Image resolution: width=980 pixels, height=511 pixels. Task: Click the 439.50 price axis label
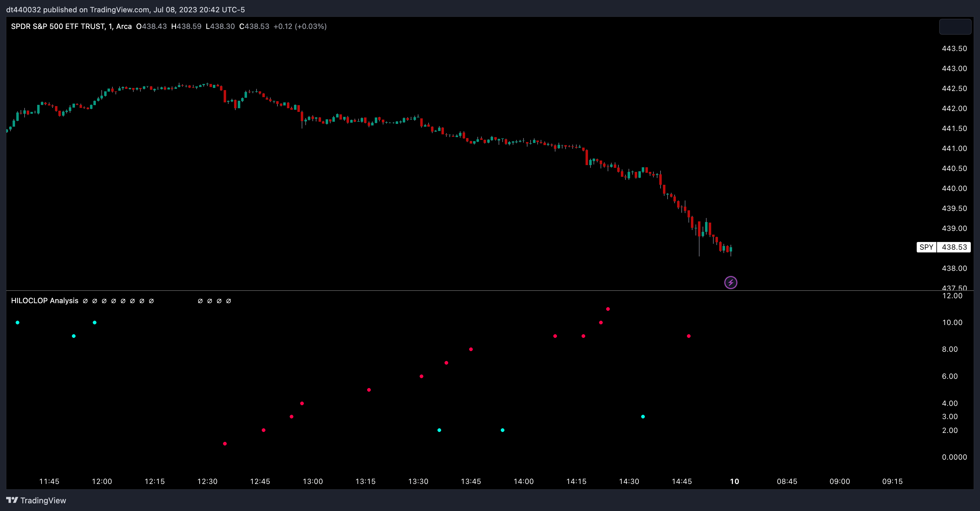point(954,208)
